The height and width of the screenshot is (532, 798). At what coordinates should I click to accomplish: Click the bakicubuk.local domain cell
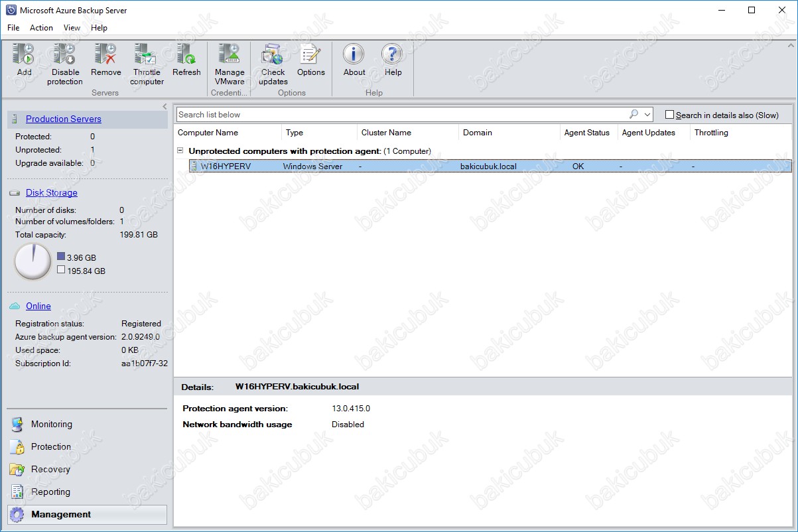click(x=488, y=166)
